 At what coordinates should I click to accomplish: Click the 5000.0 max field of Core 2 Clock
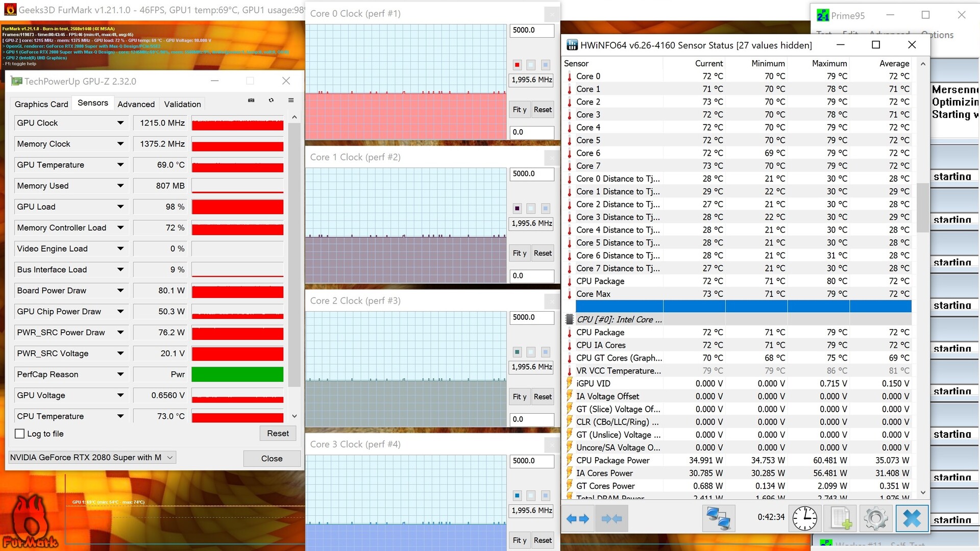[531, 317]
